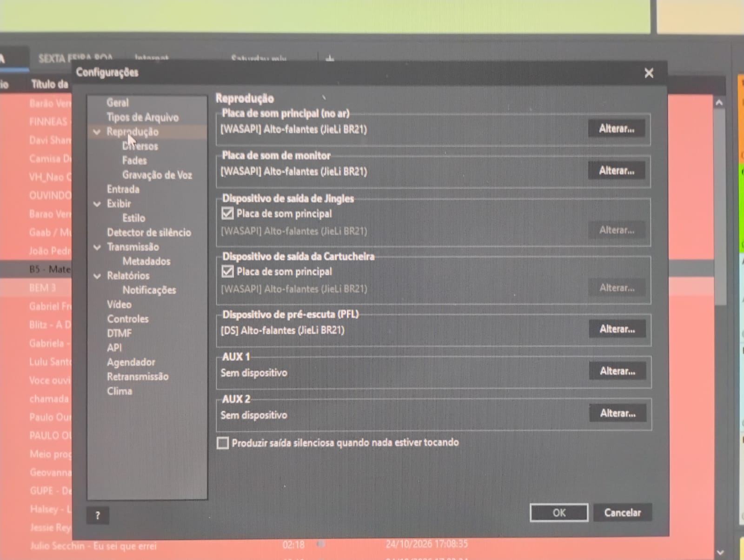
Task: Open Retransmissão settings page
Action: click(x=138, y=377)
